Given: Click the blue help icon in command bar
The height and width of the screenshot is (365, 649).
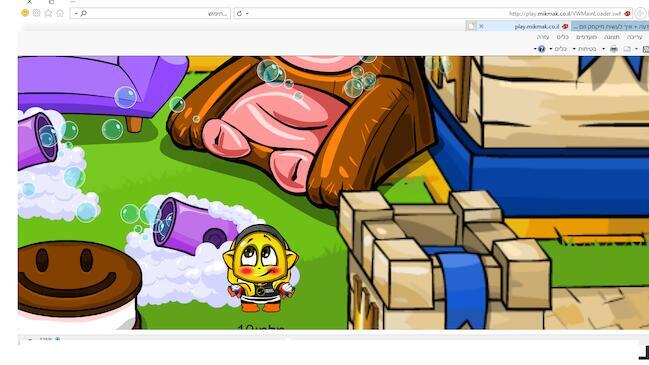Looking at the screenshot, I should [x=541, y=49].
